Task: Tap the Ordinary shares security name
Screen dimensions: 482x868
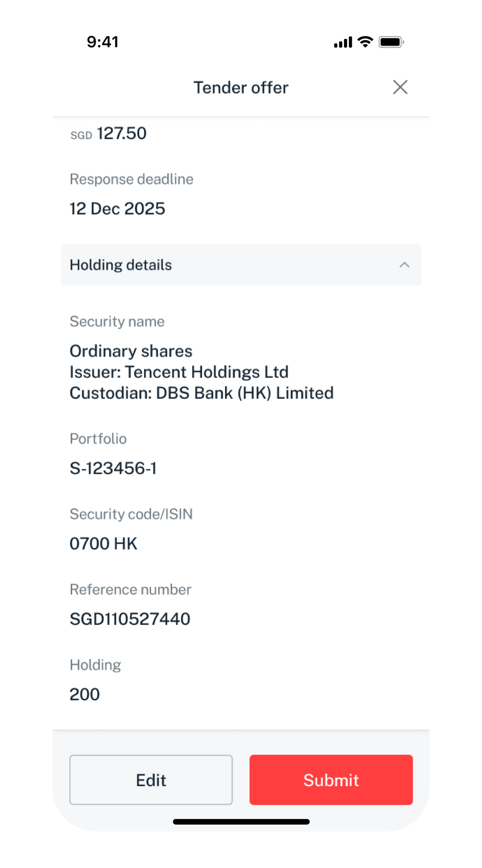Action: [x=131, y=351]
